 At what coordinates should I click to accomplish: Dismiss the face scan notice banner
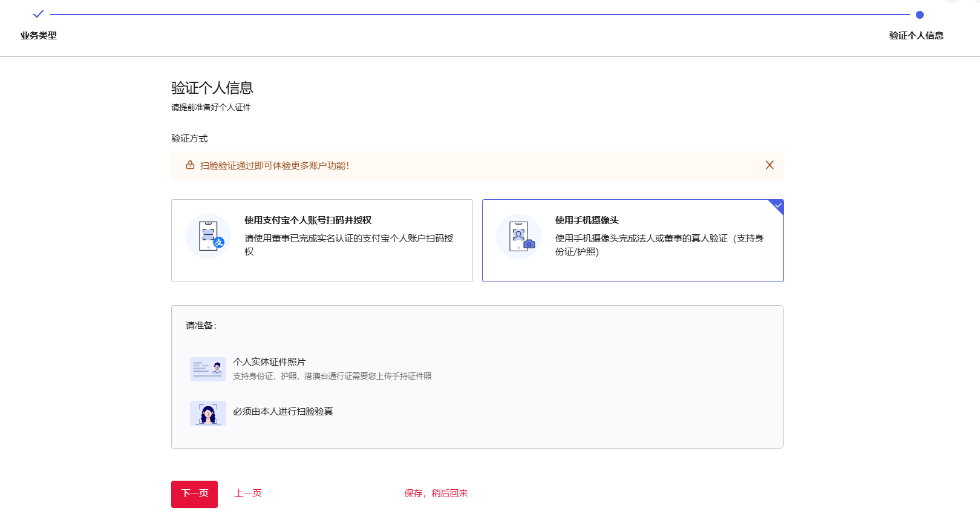(x=769, y=165)
